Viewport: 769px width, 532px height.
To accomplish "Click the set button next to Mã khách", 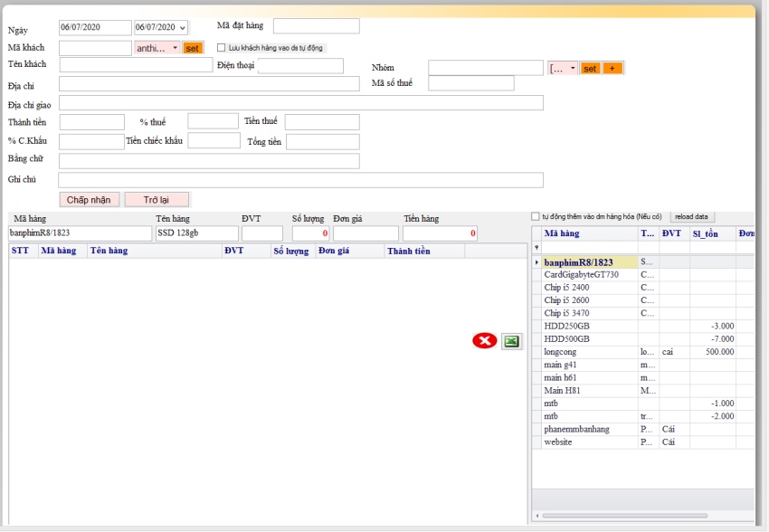I will (x=192, y=48).
